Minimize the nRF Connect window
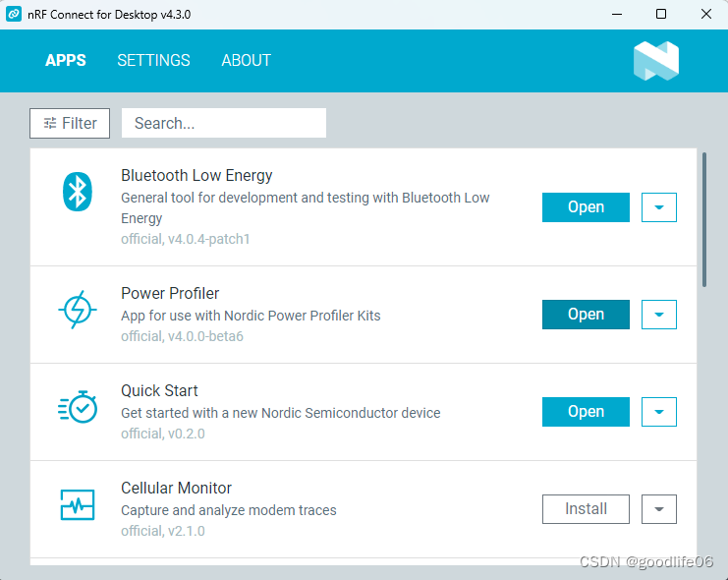 617,14
